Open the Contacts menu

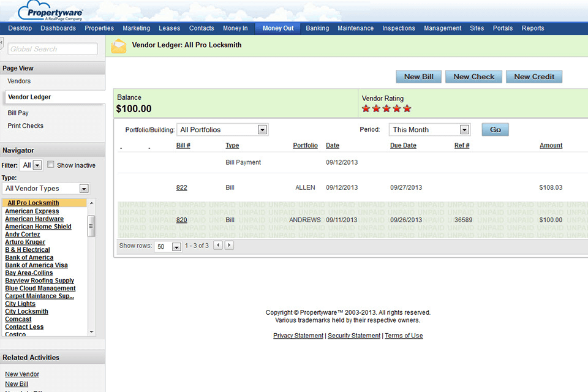[x=202, y=28]
